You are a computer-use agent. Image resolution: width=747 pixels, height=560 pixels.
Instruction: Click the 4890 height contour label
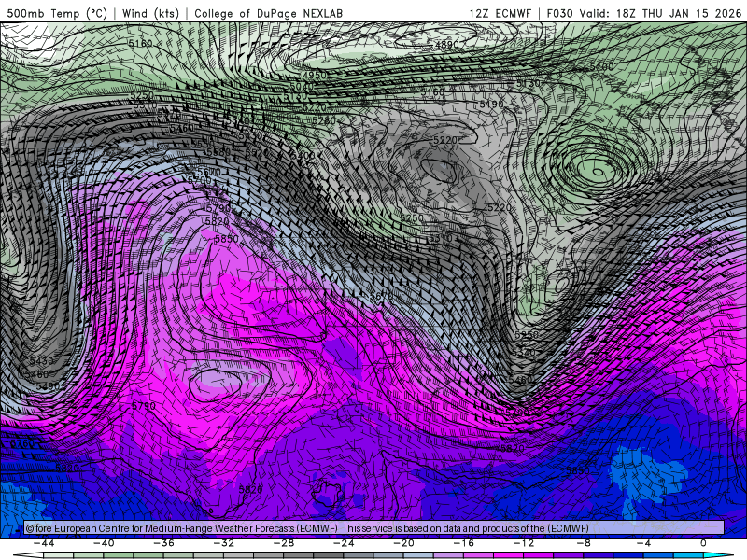(447, 44)
